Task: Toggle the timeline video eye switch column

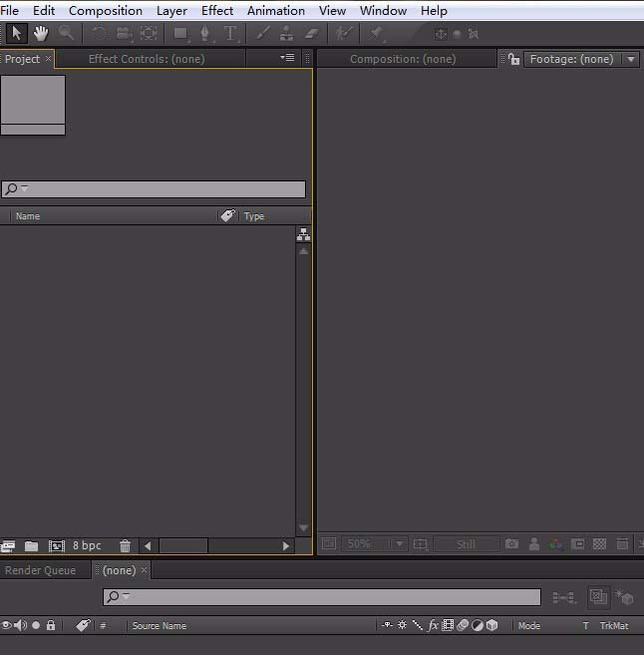Action: tap(6, 625)
